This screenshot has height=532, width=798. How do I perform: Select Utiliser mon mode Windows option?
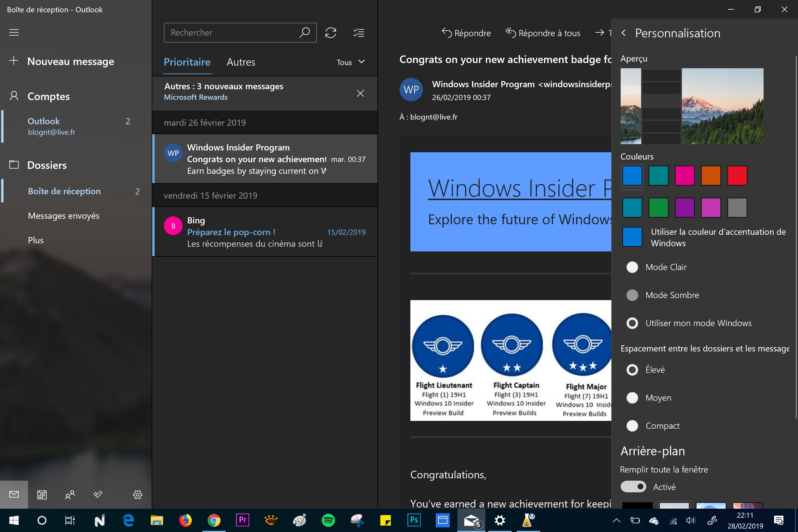click(632, 323)
